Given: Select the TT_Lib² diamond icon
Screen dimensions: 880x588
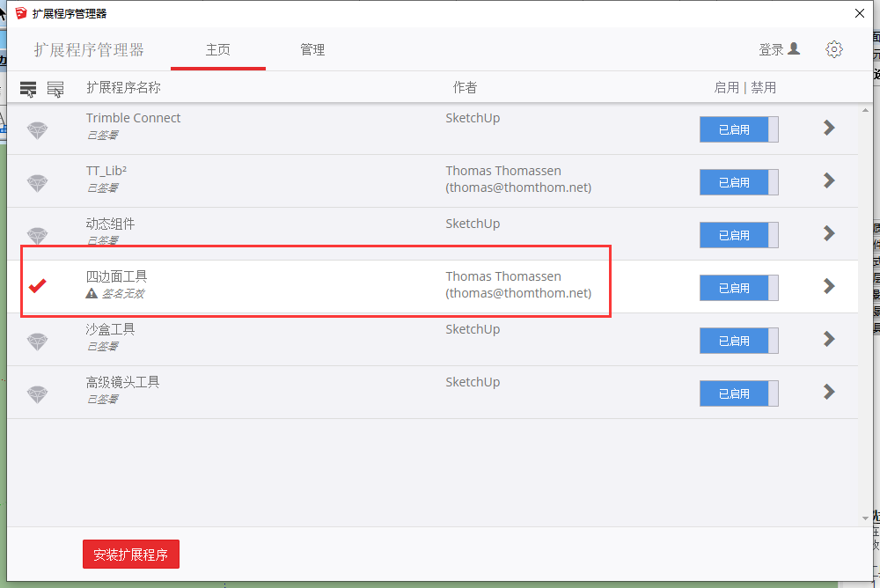Looking at the screenshot, I should [x=38, y=183].
